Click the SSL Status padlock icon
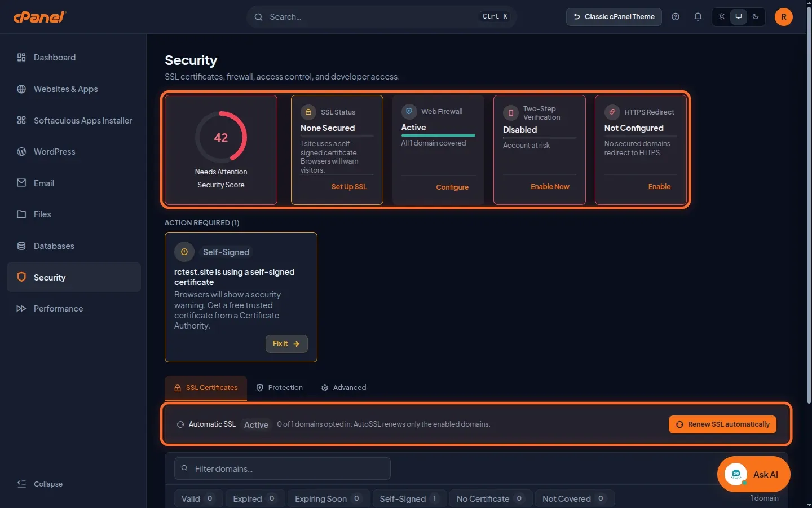The height and width of the screenshot is (508, 812). (x=308, y=112)
